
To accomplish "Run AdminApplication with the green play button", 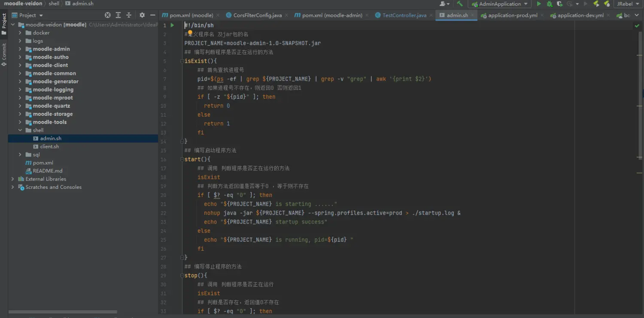I will (x=539, y=4).
